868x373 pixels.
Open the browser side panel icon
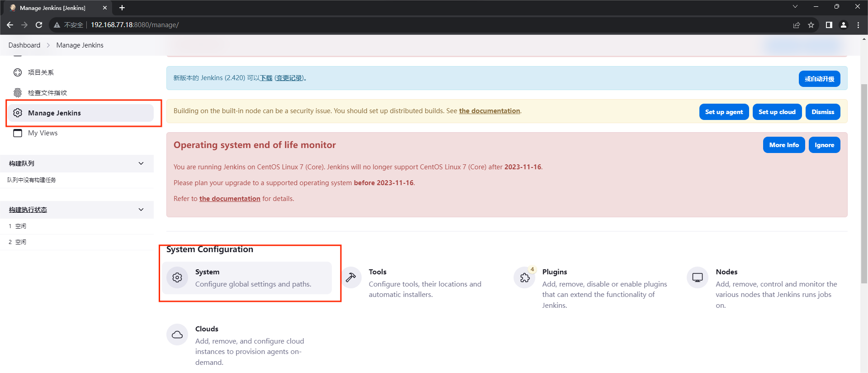point(829,25)
